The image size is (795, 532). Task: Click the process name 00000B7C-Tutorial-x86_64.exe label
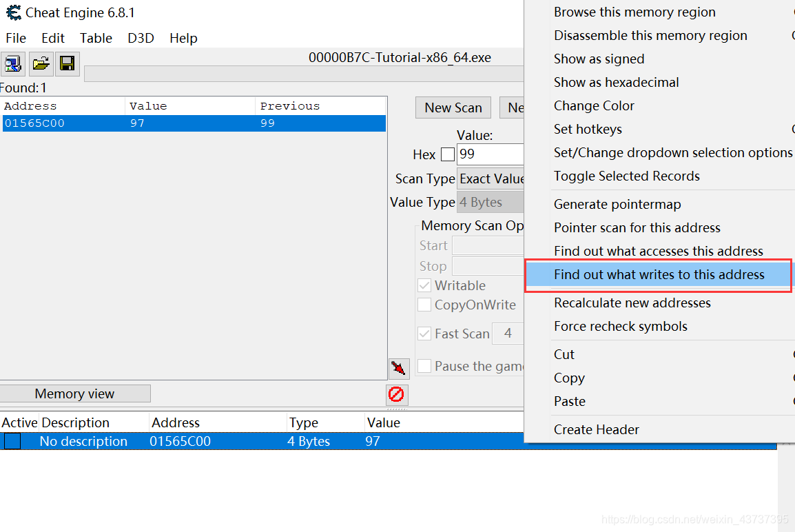[400, 58]
